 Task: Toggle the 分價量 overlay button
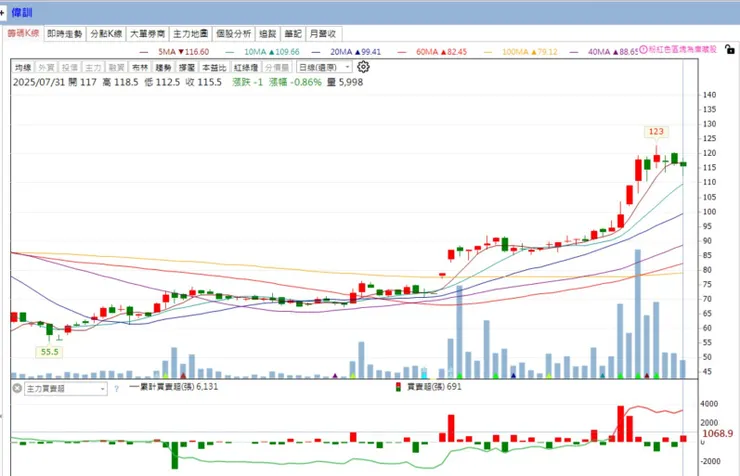click(277, 67)
